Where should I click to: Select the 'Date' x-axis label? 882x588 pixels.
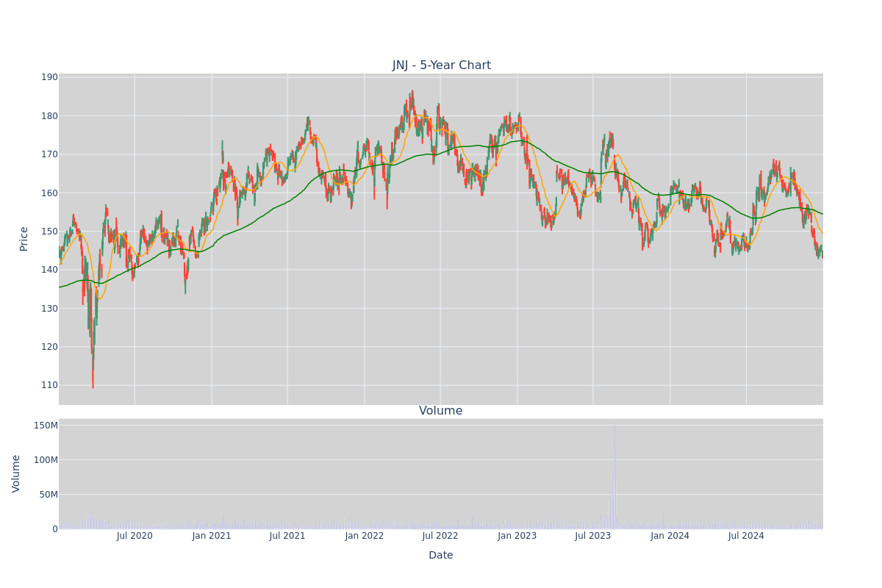441,556
